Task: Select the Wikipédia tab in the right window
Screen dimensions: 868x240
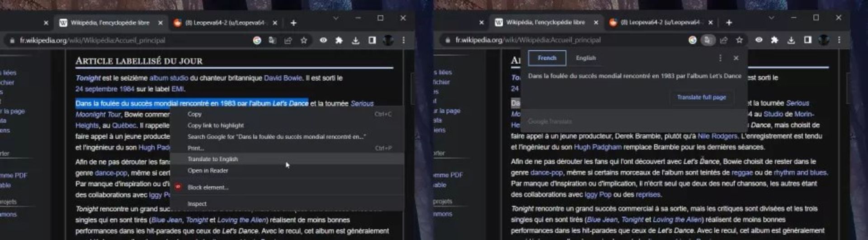Action: click(x=546, y=22)
